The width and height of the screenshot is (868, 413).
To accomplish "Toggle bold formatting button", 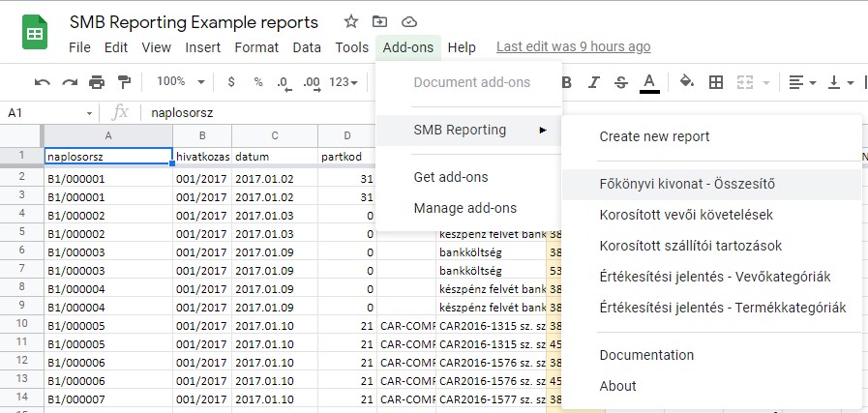I will pyautogui.click(x=567, y=82).
